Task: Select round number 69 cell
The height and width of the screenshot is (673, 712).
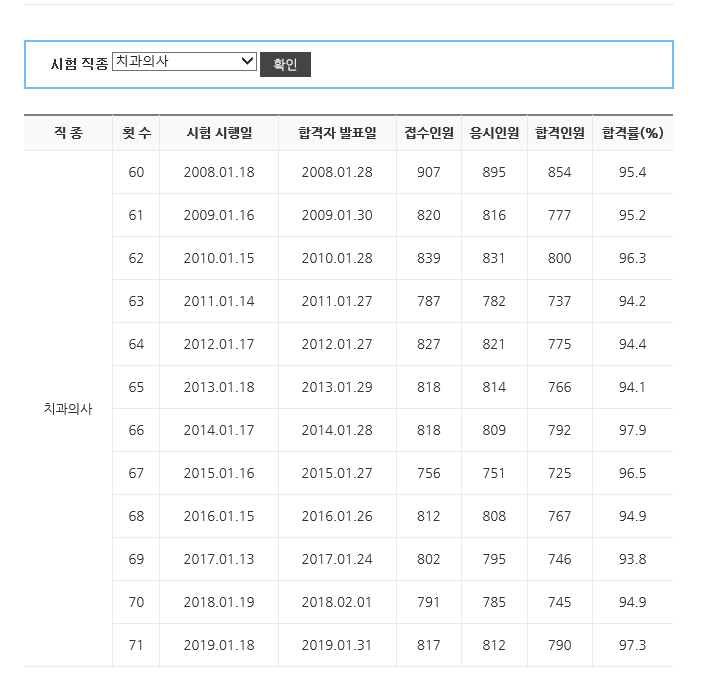Action: pos(136,559)
